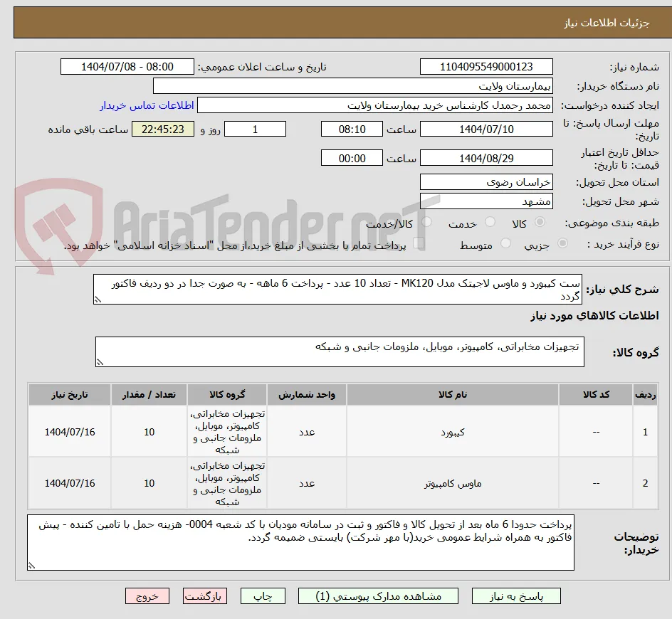672x619 pixels.
Task: Click the چاپ print button
Action: (263, 596)
